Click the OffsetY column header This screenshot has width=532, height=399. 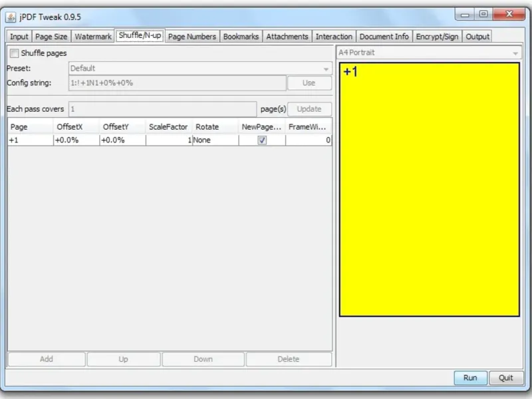(122, 127)
